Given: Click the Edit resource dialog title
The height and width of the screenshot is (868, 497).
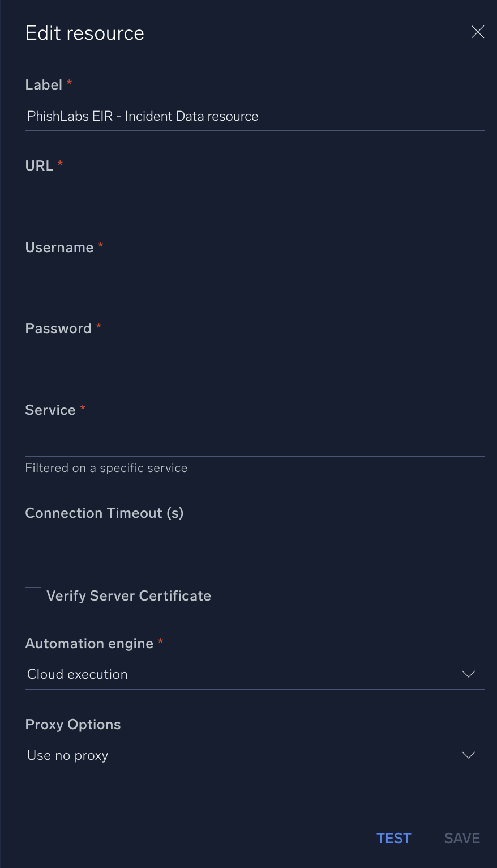Looking at the screenshot, I should pos(84,33).
